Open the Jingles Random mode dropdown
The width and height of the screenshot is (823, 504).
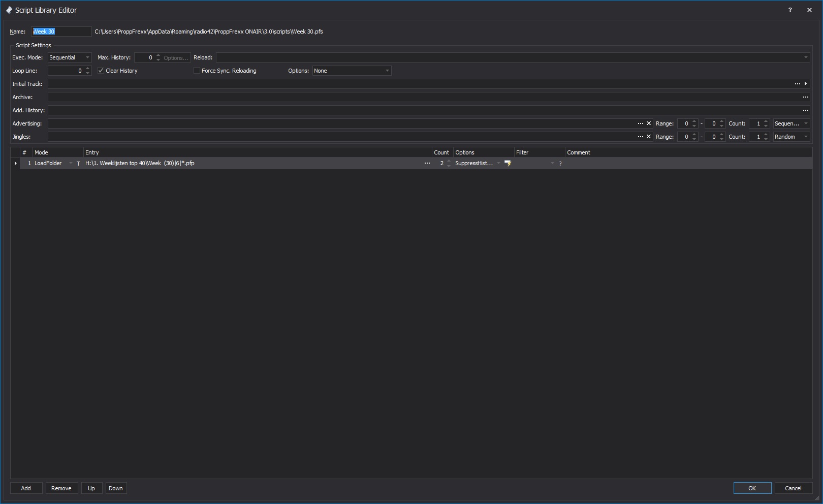[x=805, y=137]
